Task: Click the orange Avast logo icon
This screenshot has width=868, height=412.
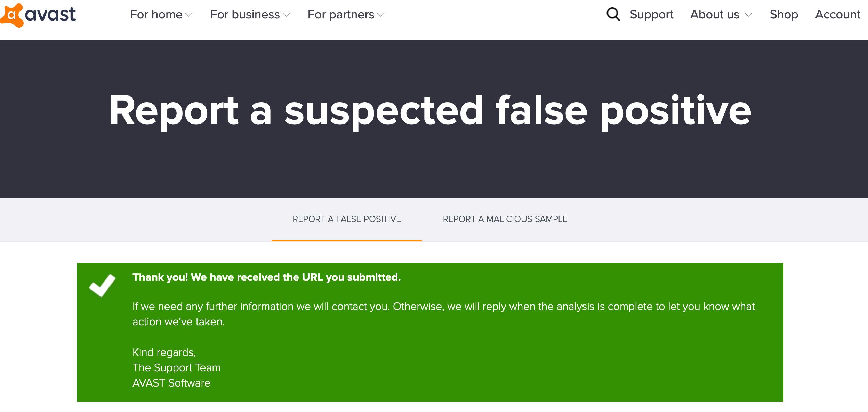Action: [x=12, y=15]
